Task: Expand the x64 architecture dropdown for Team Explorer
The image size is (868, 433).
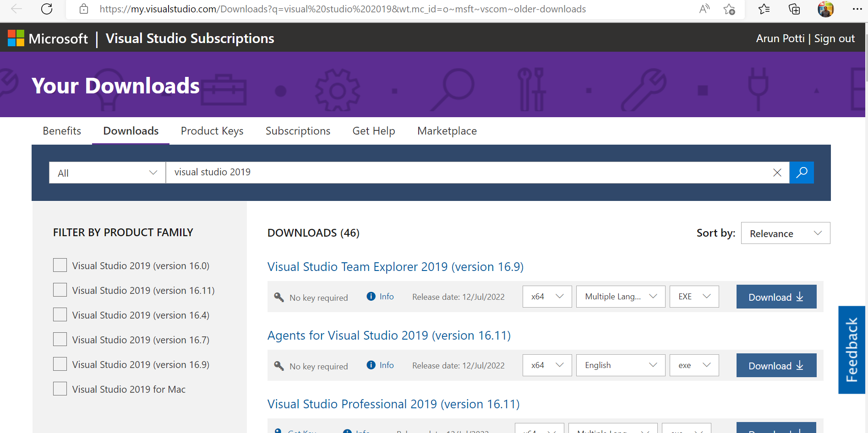Action: [546, 296]
